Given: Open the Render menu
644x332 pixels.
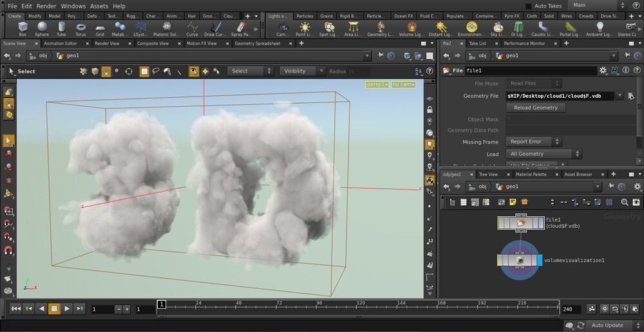Looking at the screenshot, I should coord(46,6).
